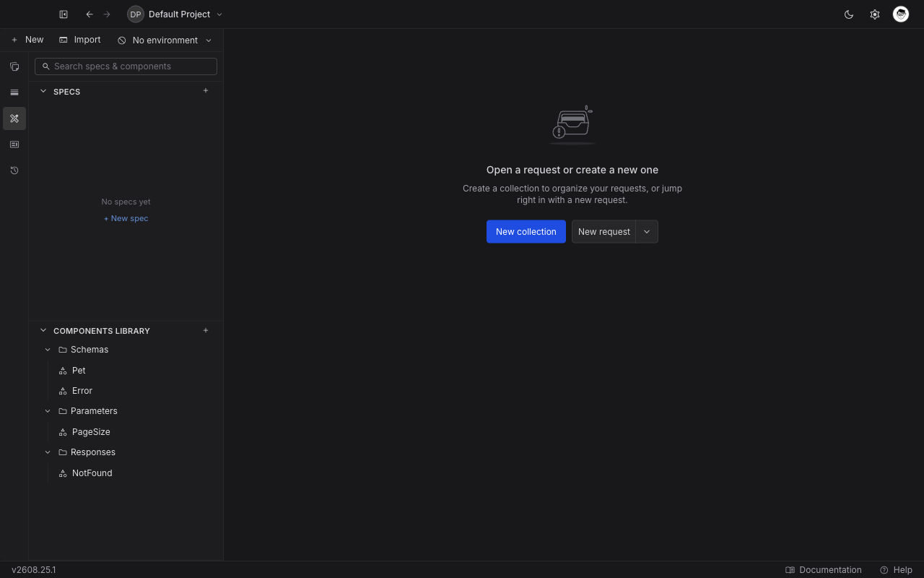
Task: Click the New collection button
Action: click(526, 232)
